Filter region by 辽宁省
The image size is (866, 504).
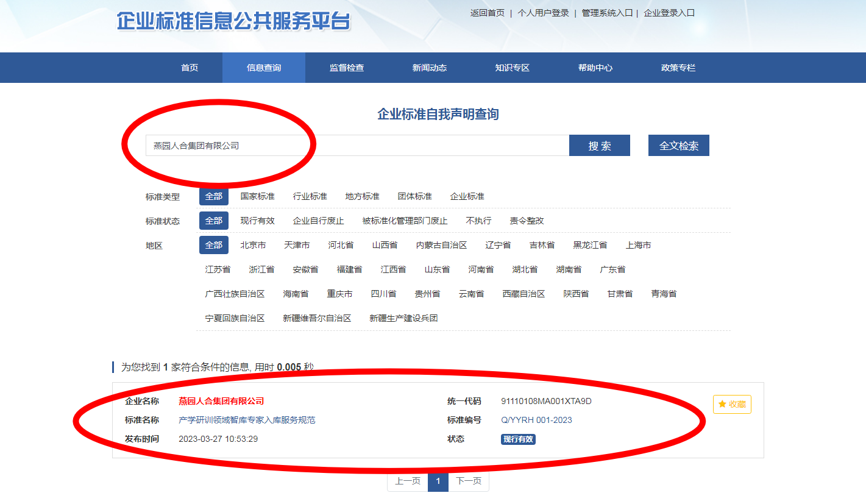click(499, 245)
